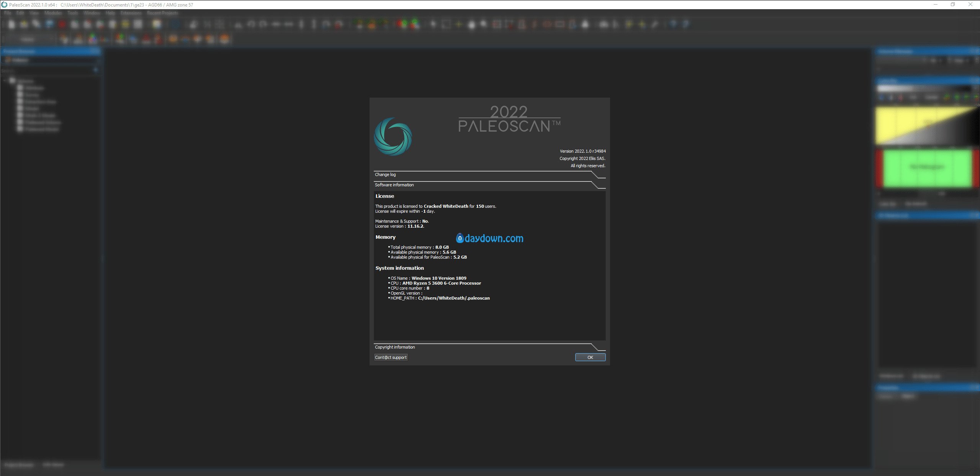Open the Tools menu
The height and width of the screenshot is (476, 980).
click(73, 13)
